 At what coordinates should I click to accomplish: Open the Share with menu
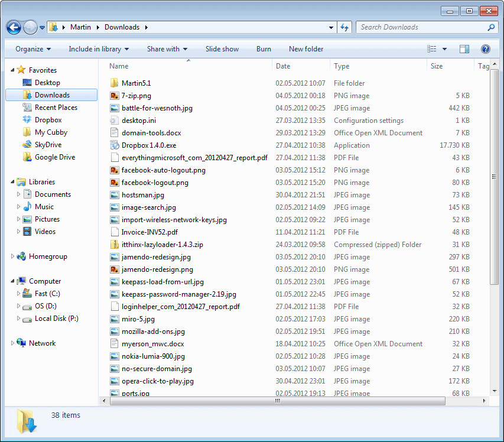[x=167, y=48]
